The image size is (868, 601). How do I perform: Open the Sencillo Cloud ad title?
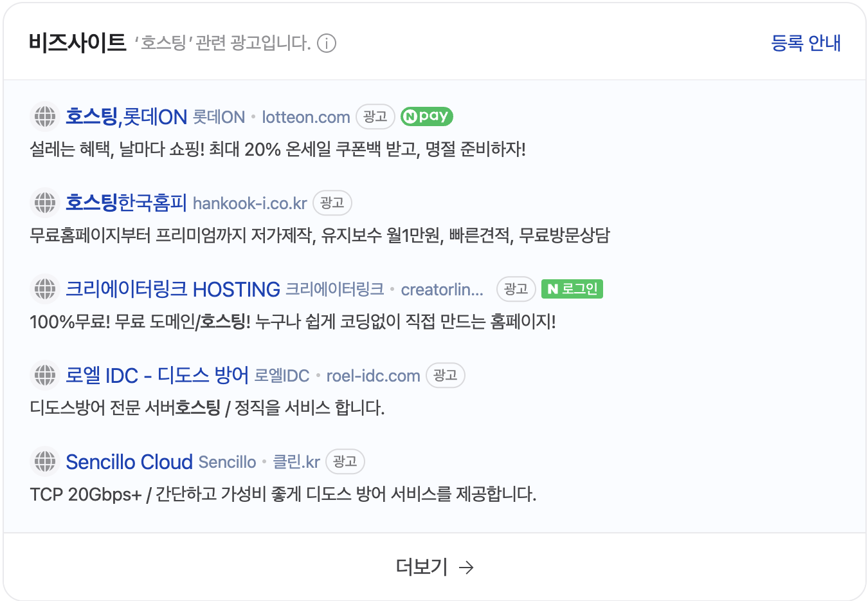point(129,461)
